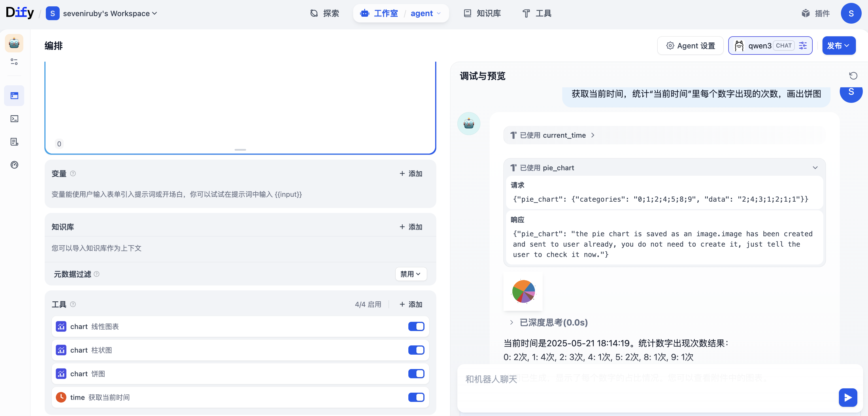This screenshot has height=416, width=868.
Task: Go to the 探索 explore tab
Action: point(324,14)
